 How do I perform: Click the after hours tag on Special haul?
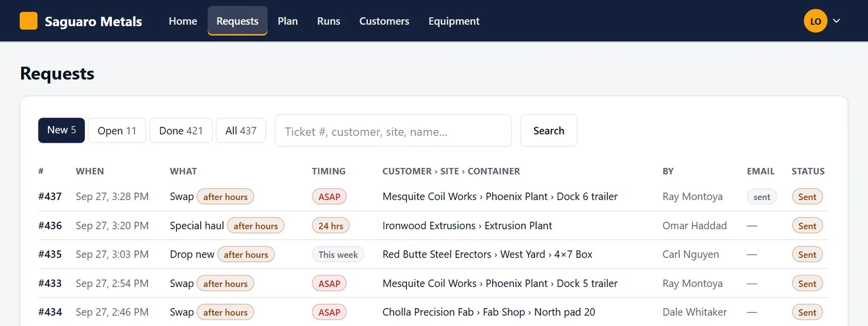point(256,225)
